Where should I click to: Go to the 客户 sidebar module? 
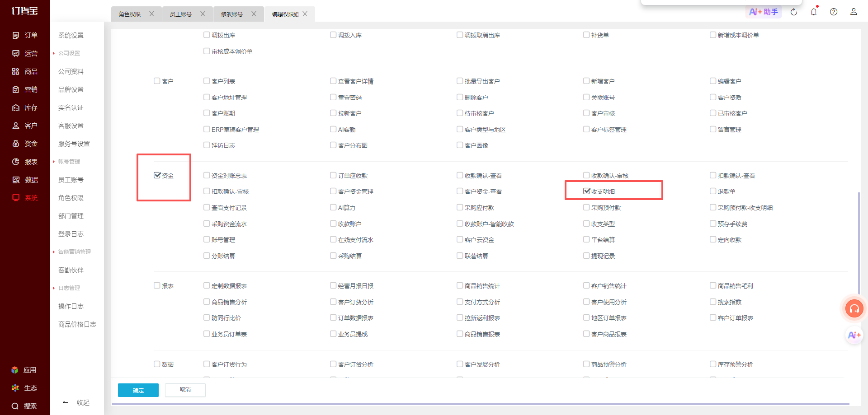point(25,126)
